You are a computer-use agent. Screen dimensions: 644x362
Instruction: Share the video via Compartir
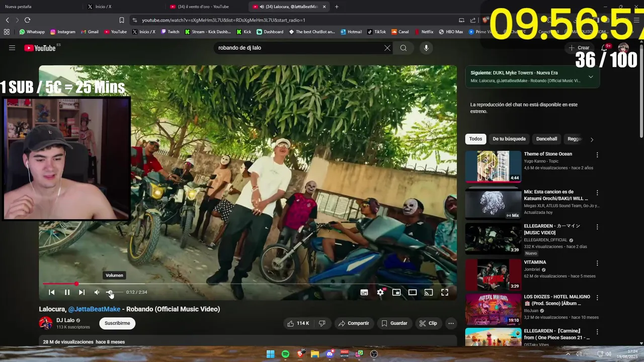(x=354, y=323)
